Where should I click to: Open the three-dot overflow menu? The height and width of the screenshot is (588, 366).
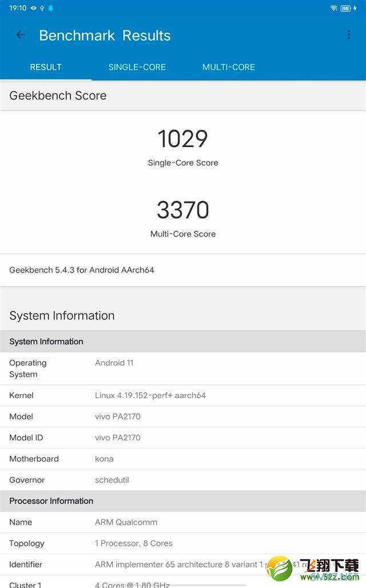point(349,35)
